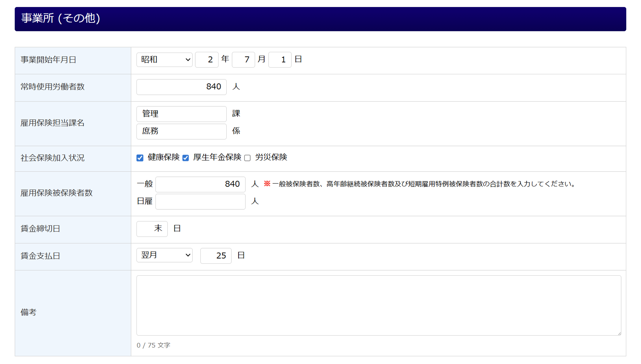
Task: Click the 事業所 (その他) section header
Action: (x=320, y=19)
